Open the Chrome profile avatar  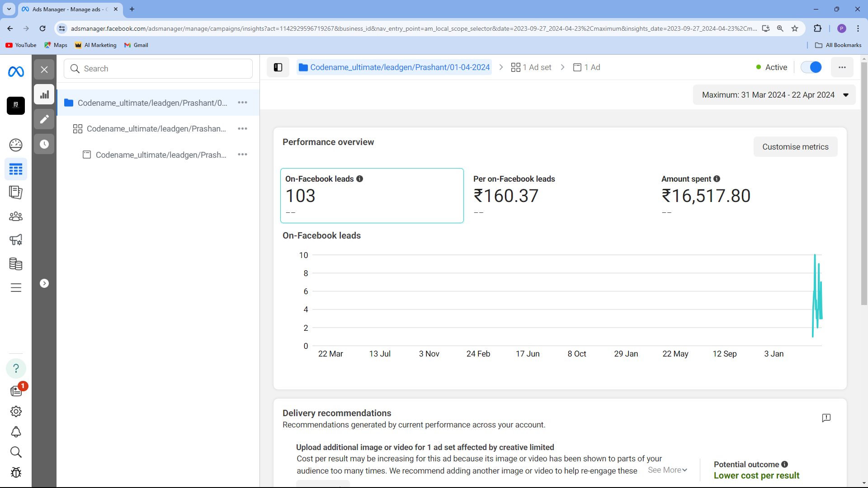842,28
